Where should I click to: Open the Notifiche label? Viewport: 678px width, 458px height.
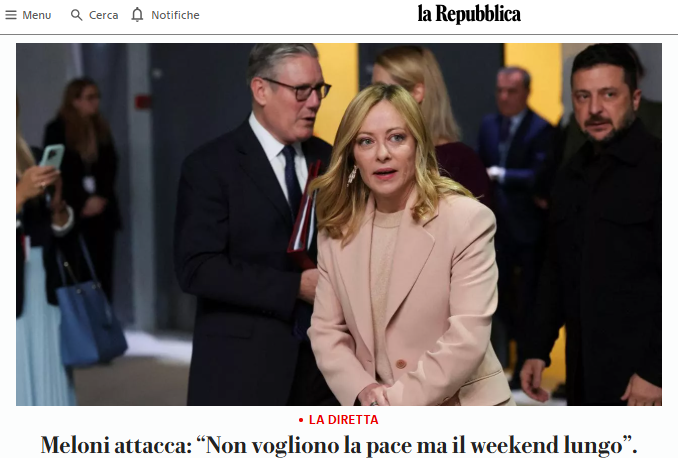[x=175, y=15]
